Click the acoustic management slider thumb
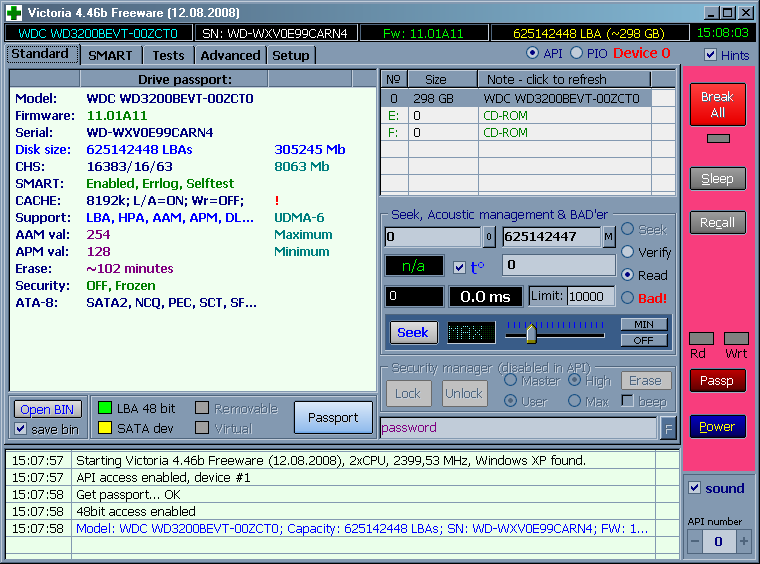760x564 pixels. [x=531, y=333]
